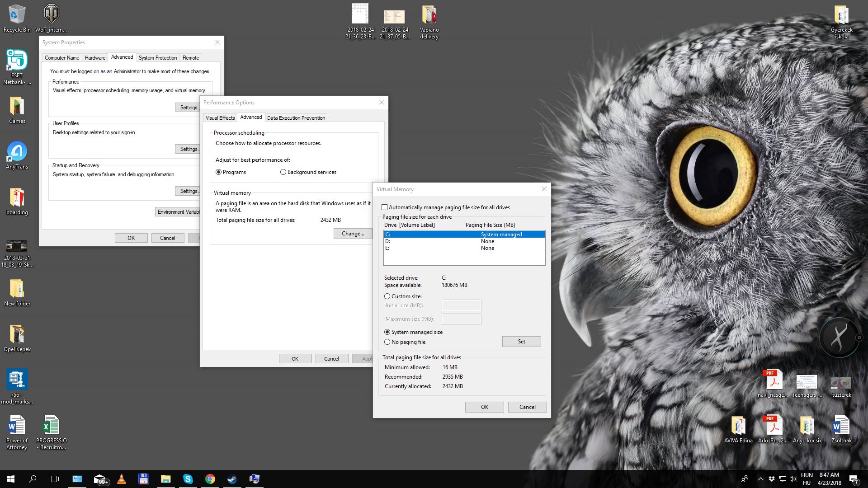
Task: Click Change... button for virtual memory
Action: tap(353, 234)
